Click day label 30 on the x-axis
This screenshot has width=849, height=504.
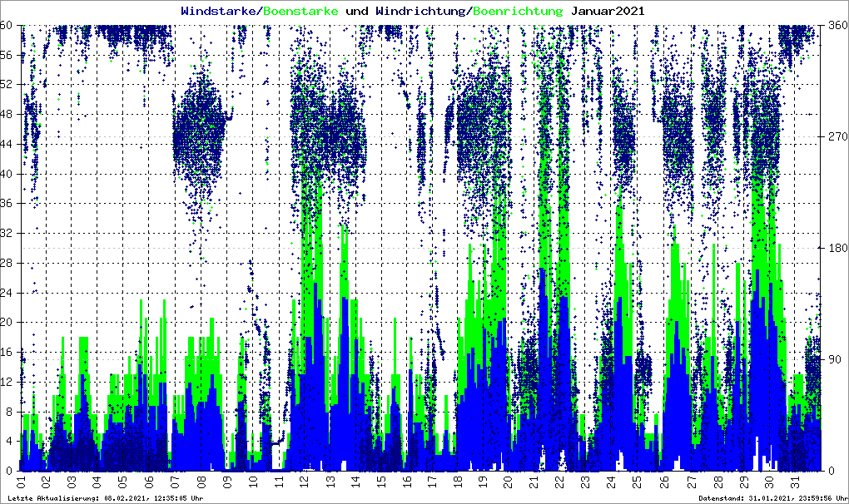pyautogui.click(x=769, y=482)
